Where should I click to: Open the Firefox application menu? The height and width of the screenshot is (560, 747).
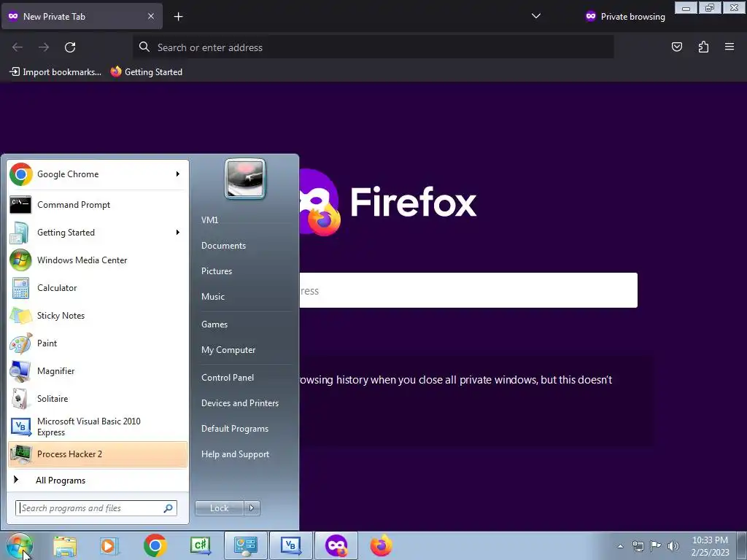729,47
